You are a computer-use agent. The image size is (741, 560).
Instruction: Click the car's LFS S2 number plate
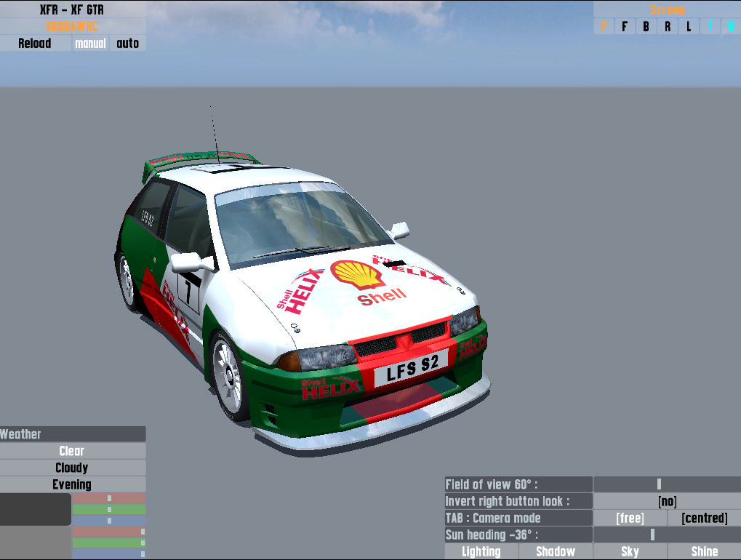[412, 369]
